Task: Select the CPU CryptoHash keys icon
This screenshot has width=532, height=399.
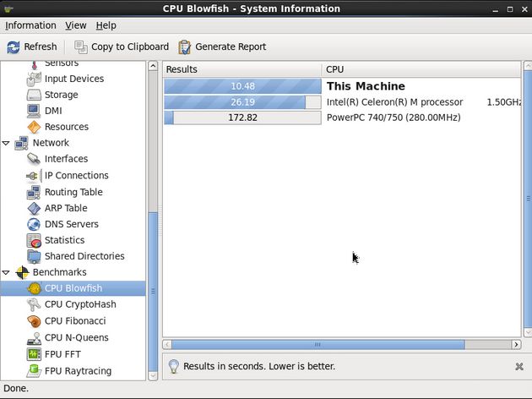Action: (34, 304)
